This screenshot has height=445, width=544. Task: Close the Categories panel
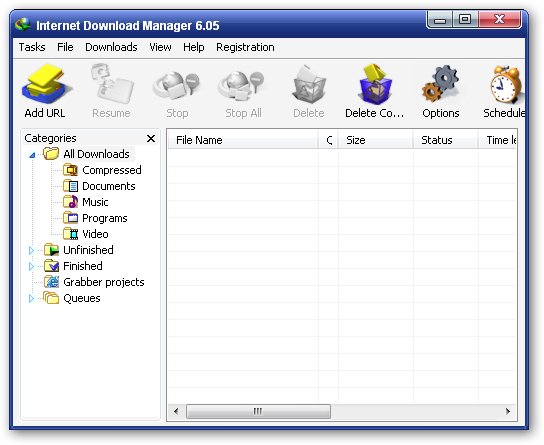(x=151, y=138)
